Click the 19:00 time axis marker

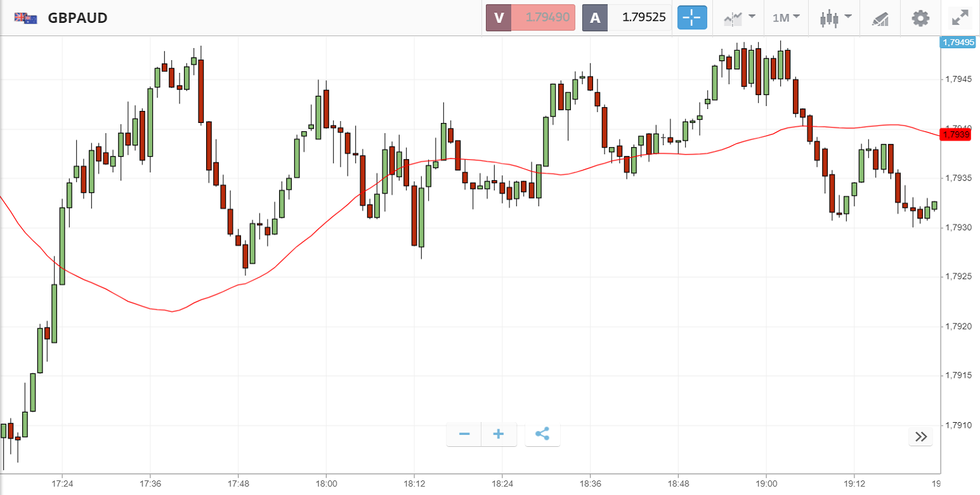coord(766,484)
